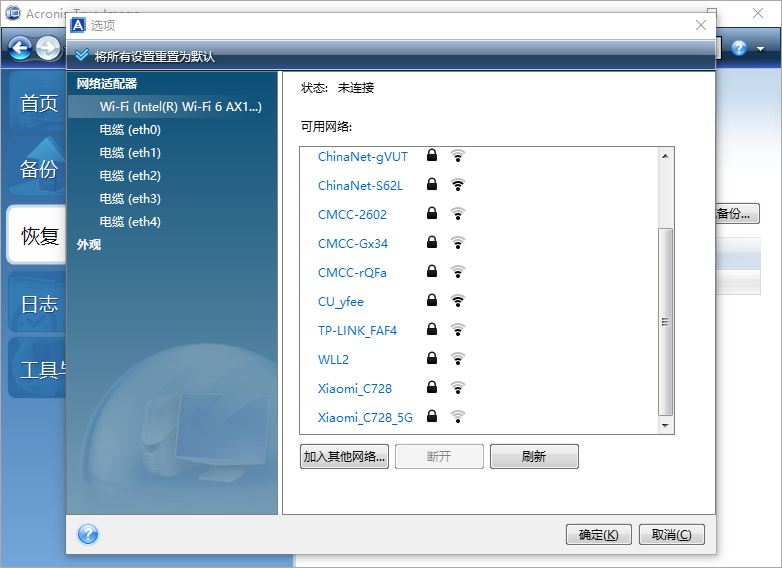Screen dimensions: 782x568
Task: Cancel with the 取消(C) button
Action: click(671, 535)
